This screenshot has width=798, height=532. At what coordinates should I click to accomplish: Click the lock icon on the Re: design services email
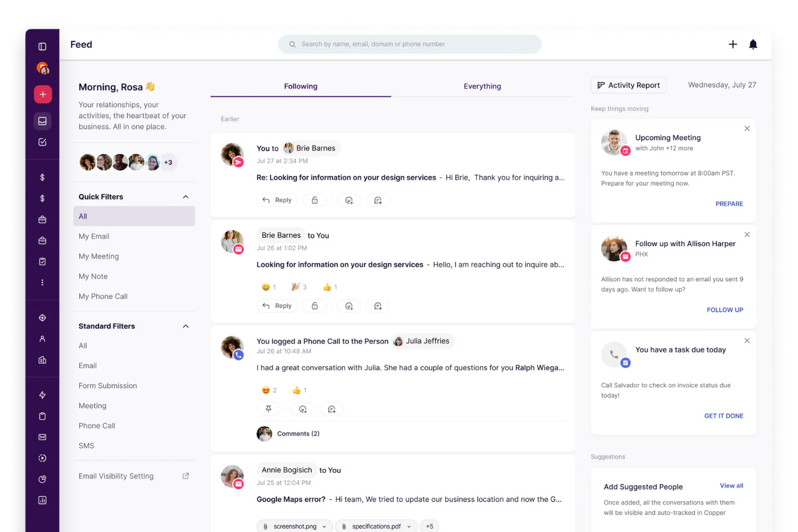tap(315, 200)
